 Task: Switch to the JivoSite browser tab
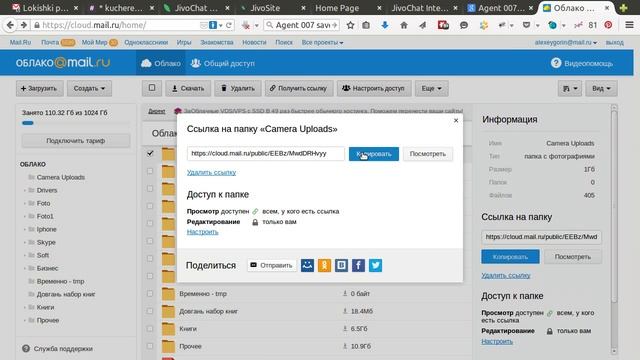click(x=272, y=8)
